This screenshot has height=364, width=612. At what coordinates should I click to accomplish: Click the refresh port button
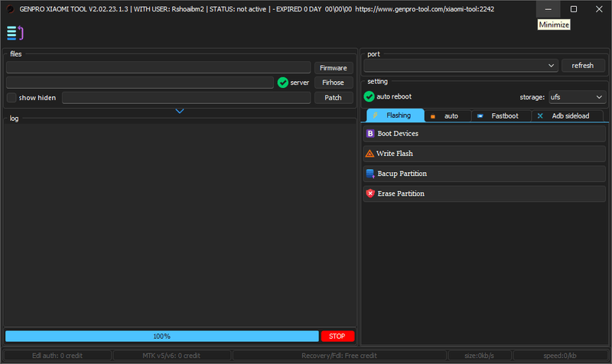pos(582,66)
